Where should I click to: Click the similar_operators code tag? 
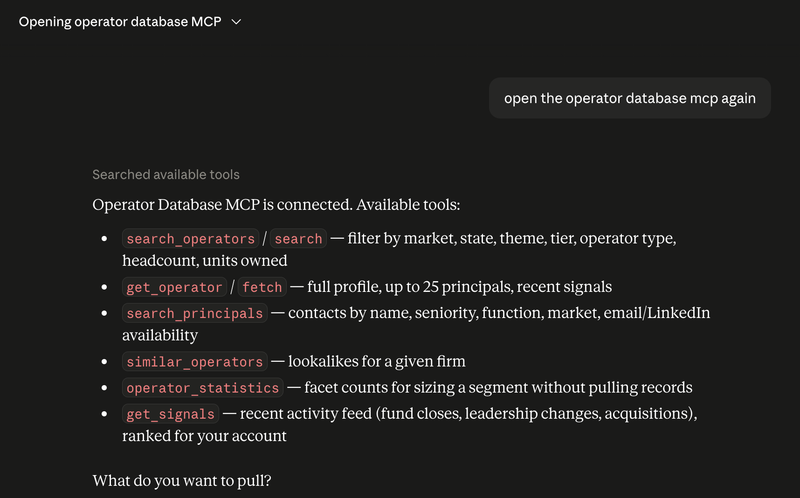click(194, 361)
